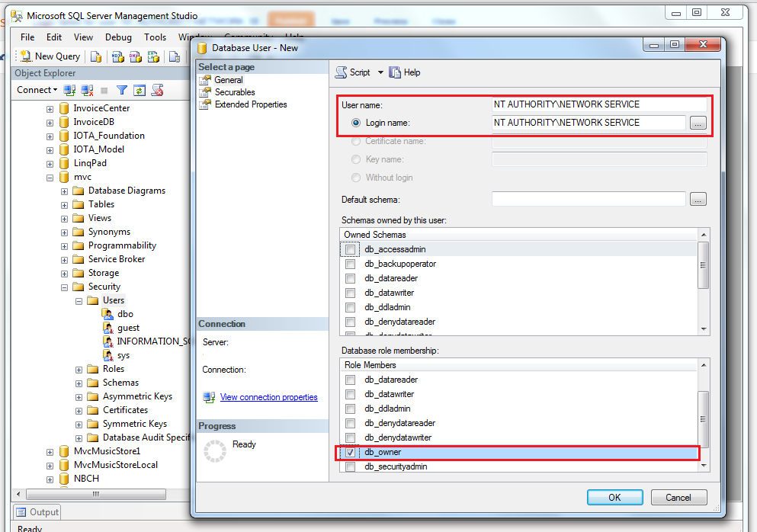The image size is (757, 532).
Task: Check db_datawriter role membership
Action: [x=351, y=394]
